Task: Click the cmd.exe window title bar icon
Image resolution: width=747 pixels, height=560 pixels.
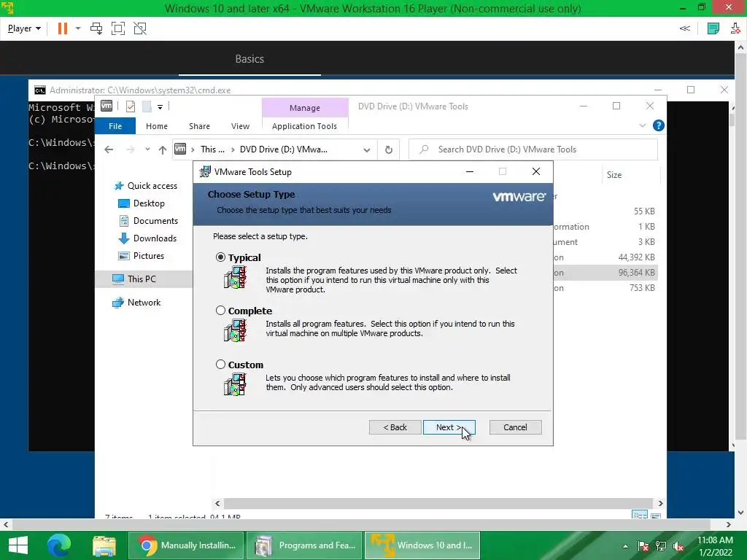Action: point(40,90)
